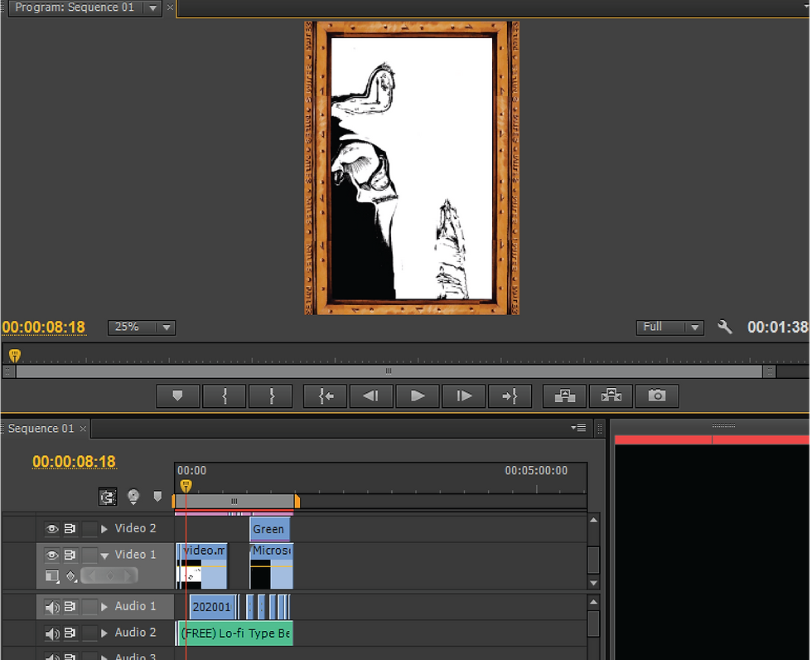Viewport: 812px width, 660px height.
Task: Select the Green clip on Video 2
Action: point(270,529)
